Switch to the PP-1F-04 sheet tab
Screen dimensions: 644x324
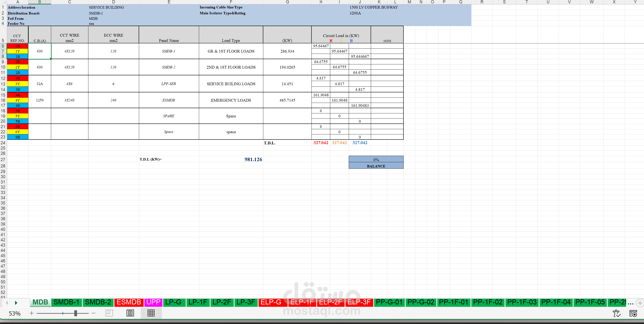[556, 302]
